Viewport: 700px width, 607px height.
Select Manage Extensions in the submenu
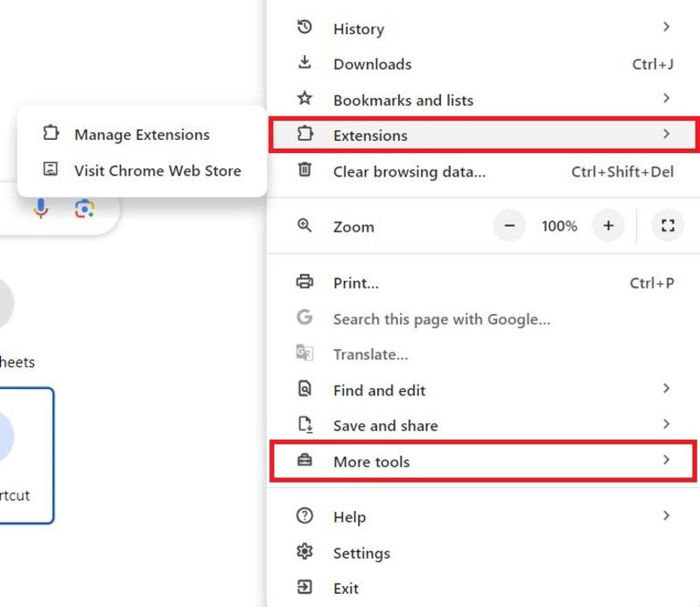click(142, 135)
